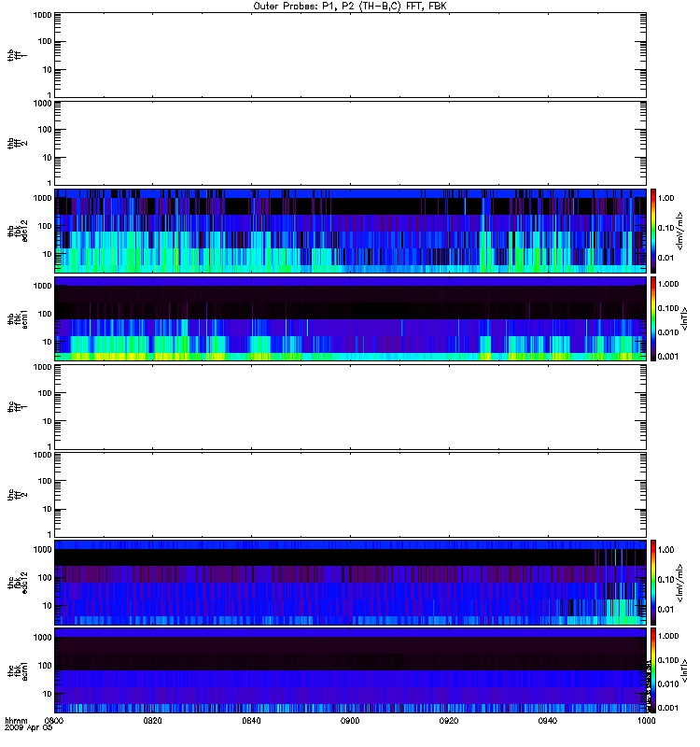Click the thc fbk edc12 spectrogram panel
The width and height of the screenshot is (700, 747).
pyautogui.click(x=351, y=582)
